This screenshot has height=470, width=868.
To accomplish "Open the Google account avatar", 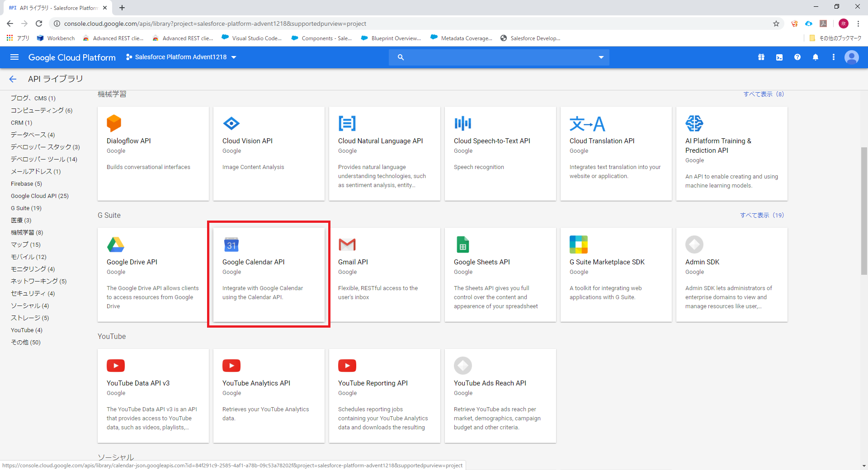I will pyautogui.click(x=852, y=57).
